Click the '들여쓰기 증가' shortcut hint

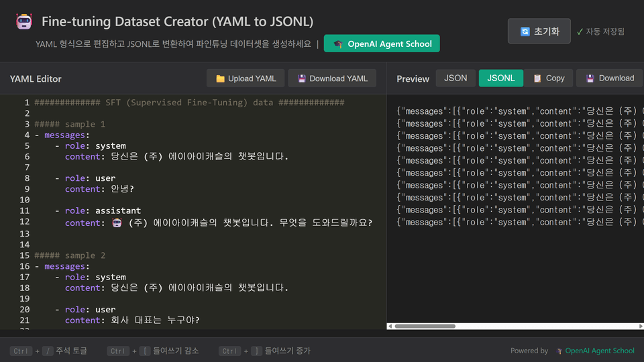[x=288, y=351]
